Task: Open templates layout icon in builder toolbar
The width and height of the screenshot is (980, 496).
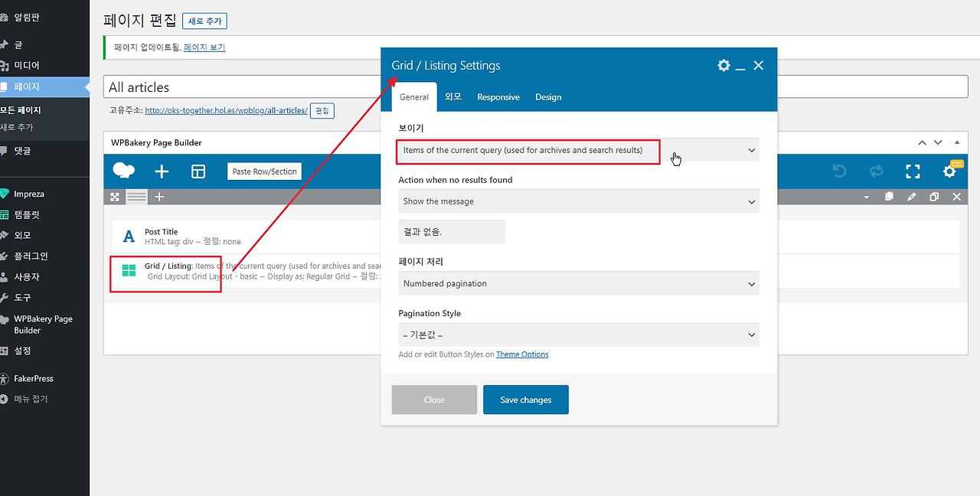Action: 198,171
